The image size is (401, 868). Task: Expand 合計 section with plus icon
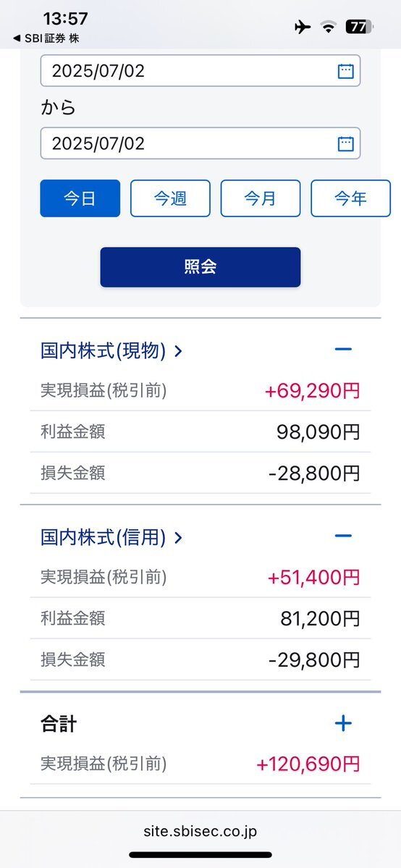343,723
